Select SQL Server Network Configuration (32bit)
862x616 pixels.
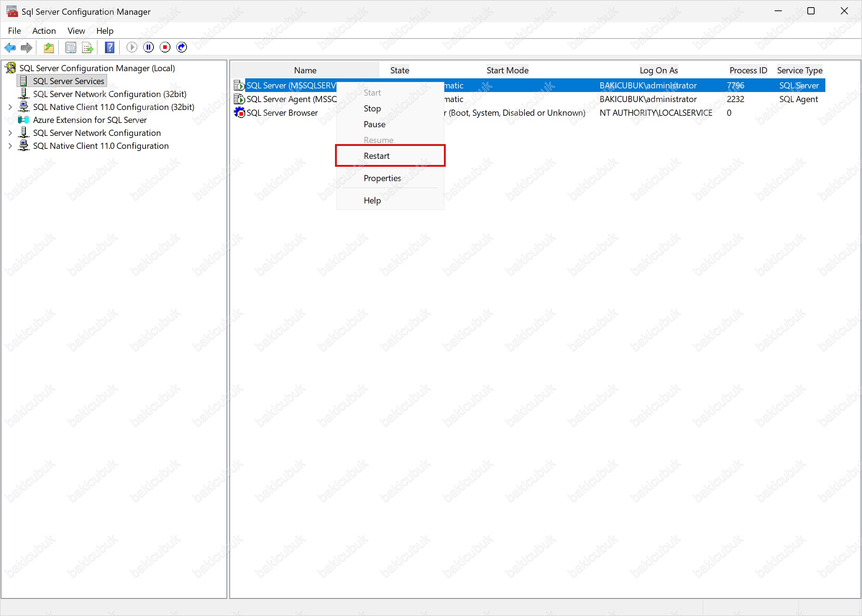coord(109,94)
